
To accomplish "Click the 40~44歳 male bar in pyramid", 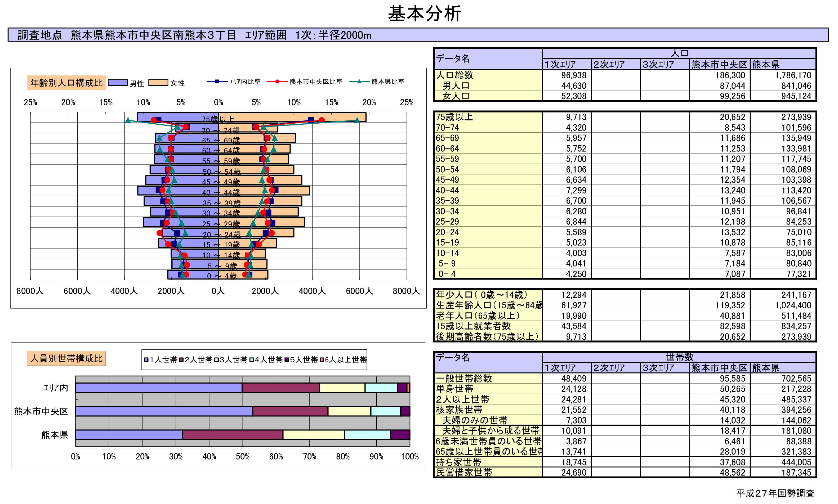I will 178,191.
